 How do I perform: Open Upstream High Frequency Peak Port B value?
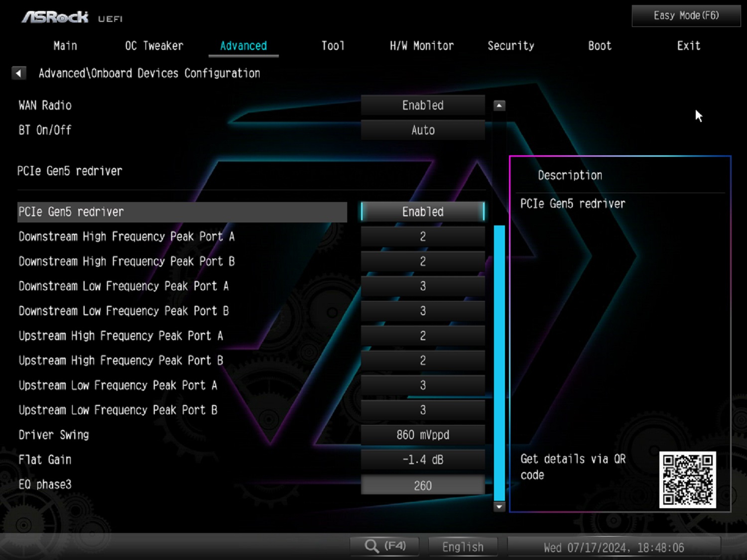pos(423,360)
